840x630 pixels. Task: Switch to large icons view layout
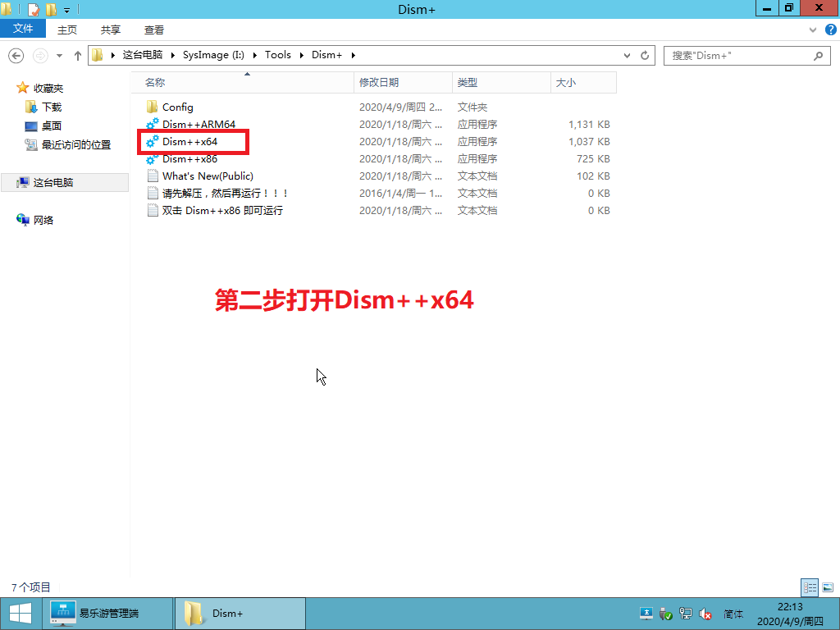point(828,587)
